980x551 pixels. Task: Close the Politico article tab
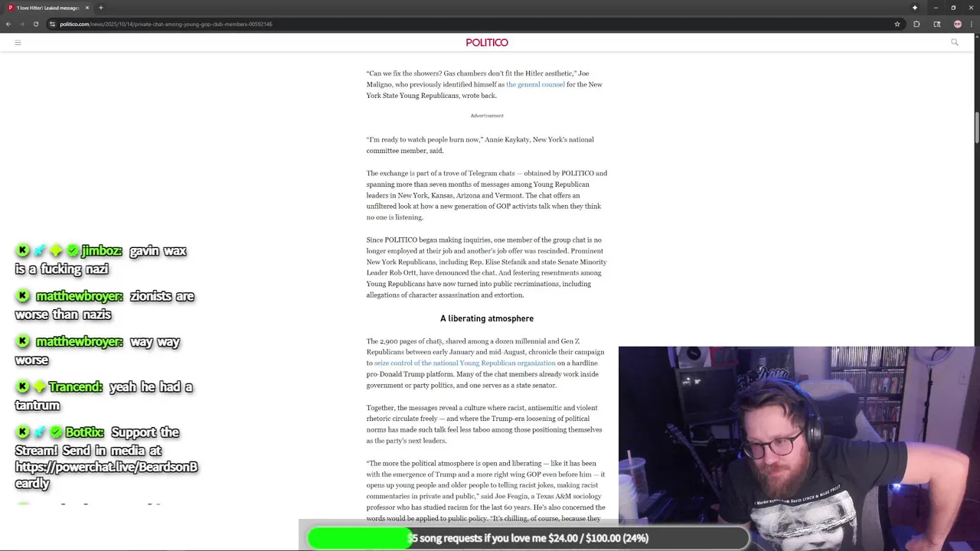(87, 8)
